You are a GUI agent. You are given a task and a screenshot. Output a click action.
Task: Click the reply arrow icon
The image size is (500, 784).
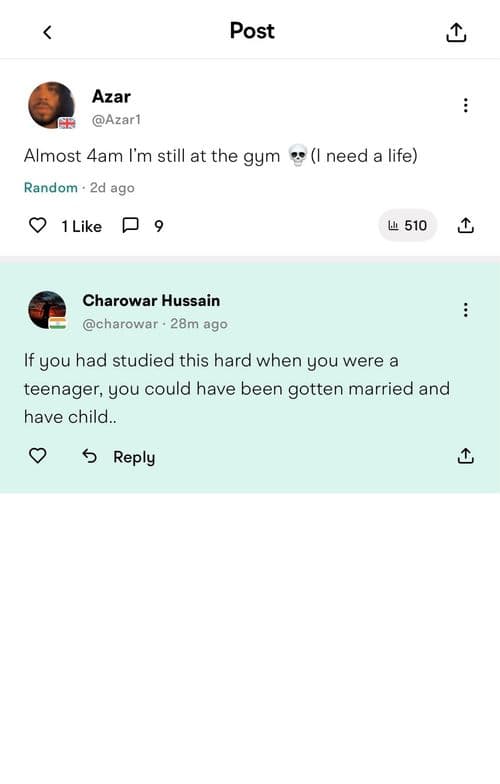pyautogui.click(x=90, y=456)
